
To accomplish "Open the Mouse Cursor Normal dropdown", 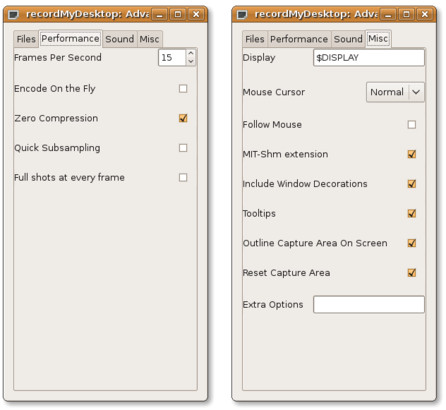I will [395, 92].
